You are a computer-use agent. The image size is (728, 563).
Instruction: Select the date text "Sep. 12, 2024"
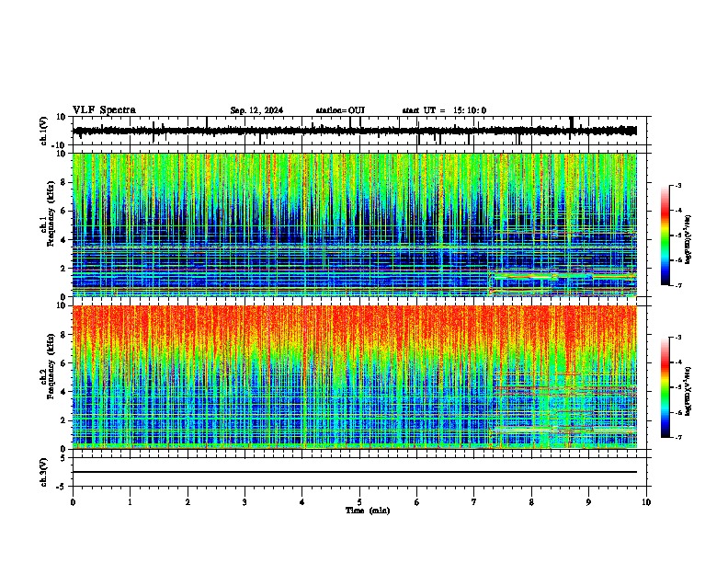(256, 110)
